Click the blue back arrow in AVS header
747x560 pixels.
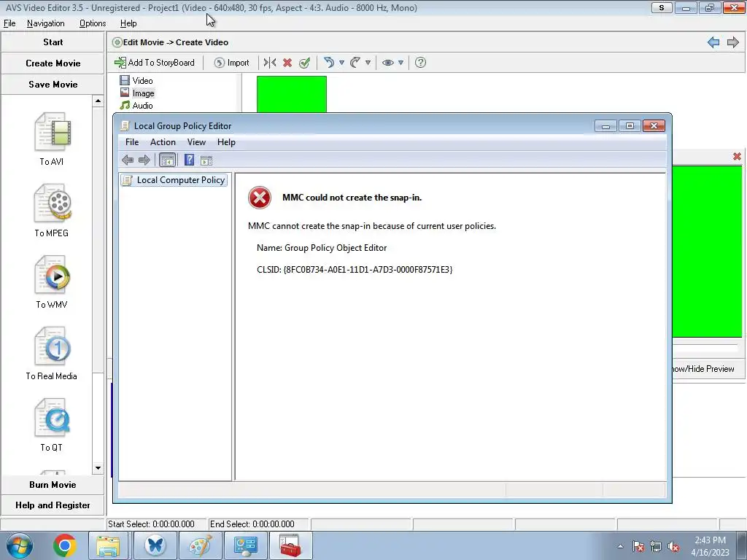tap(713, 42)
